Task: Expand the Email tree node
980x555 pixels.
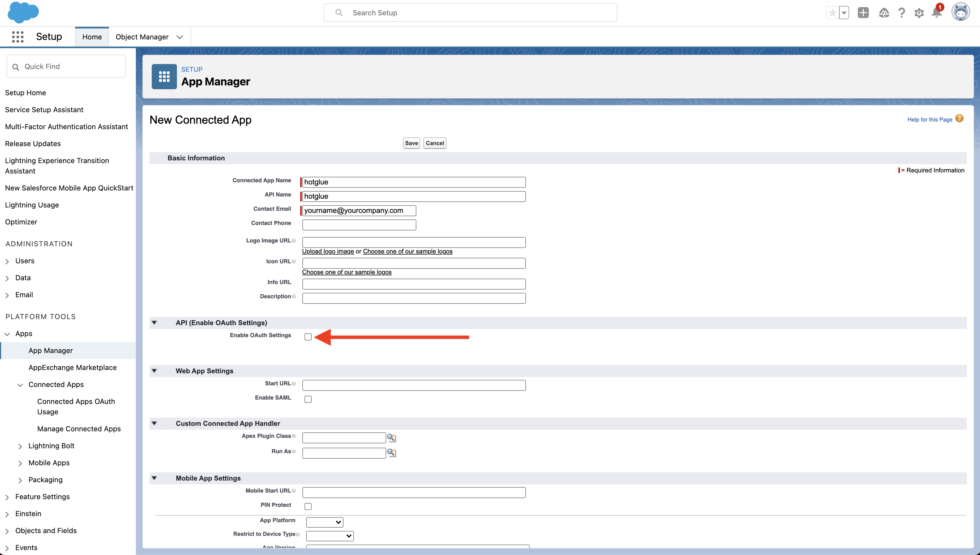Action: click(7, 295)
